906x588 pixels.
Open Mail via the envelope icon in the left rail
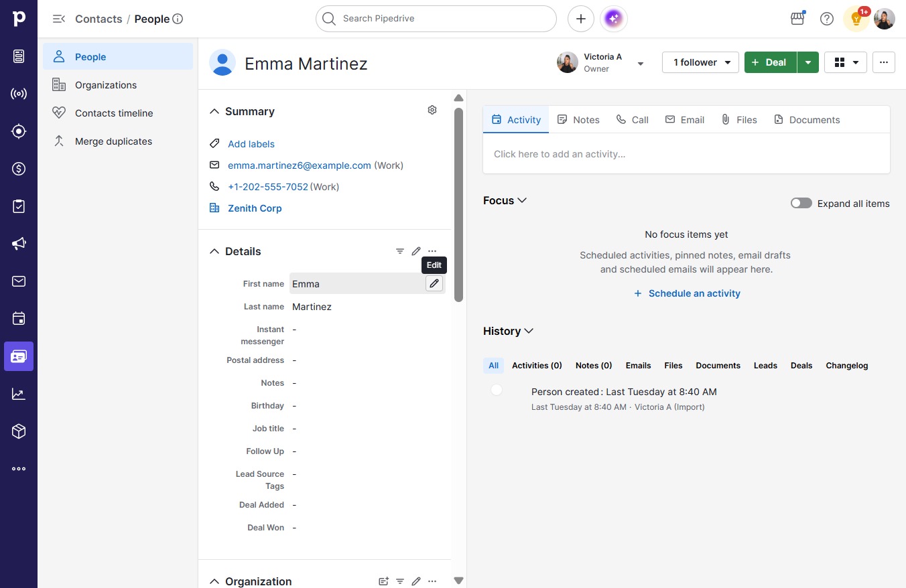19,281
